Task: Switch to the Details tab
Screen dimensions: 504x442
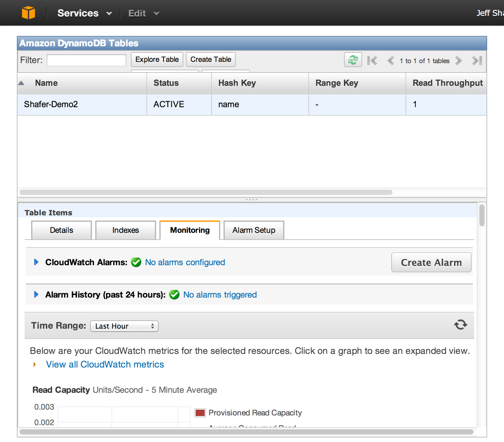Action: coord(61,230)
